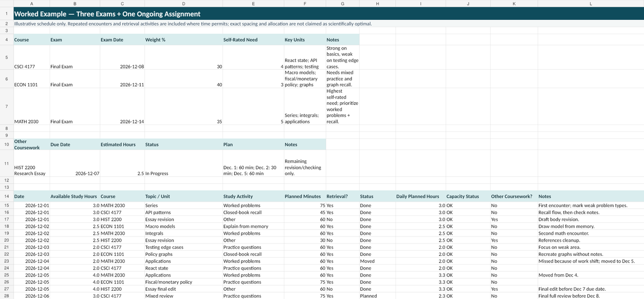Select the 'Remaining revision/checking only.' notes cell

305,164
